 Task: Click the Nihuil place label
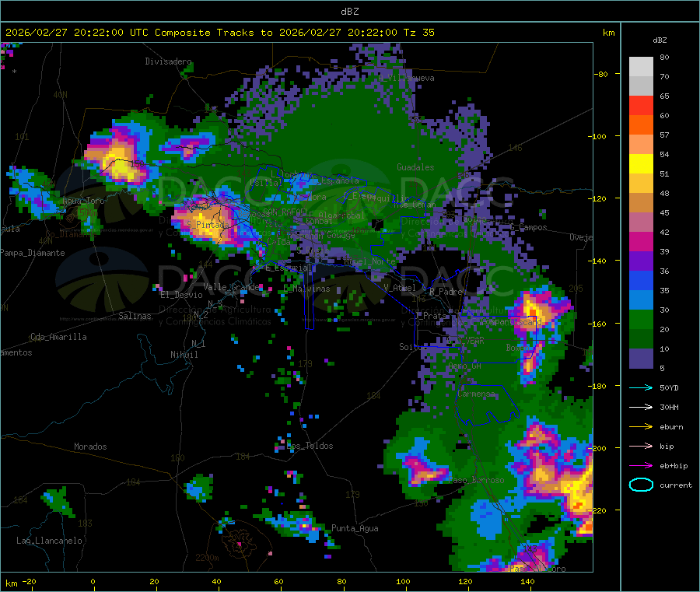click(x=184, y=355)
